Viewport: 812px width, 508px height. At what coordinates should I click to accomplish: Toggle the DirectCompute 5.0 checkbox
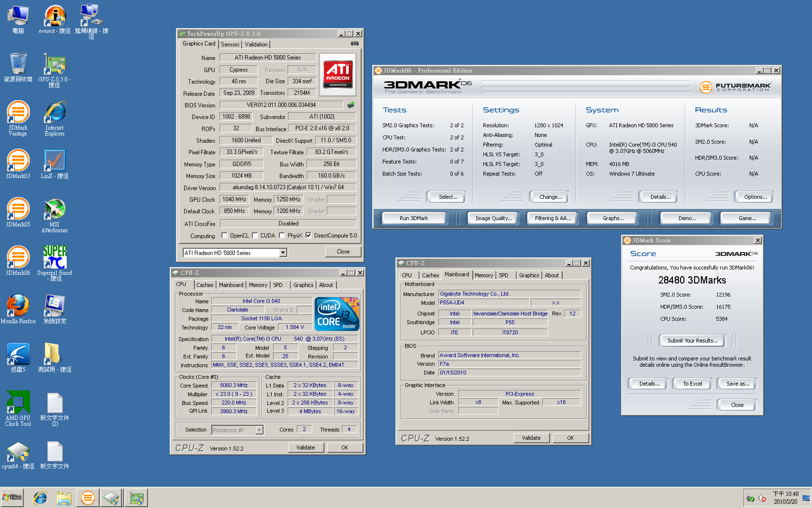click(308, 236)
